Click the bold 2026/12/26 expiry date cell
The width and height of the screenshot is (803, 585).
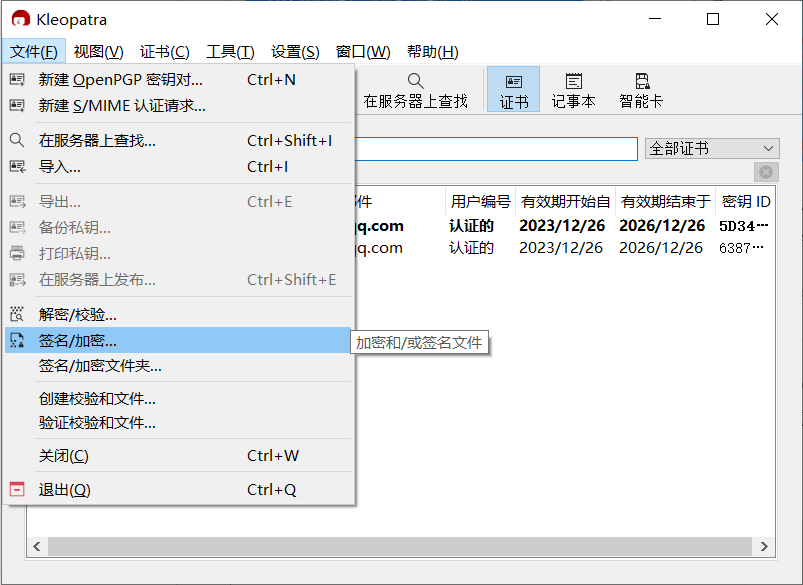pos(662,225)
